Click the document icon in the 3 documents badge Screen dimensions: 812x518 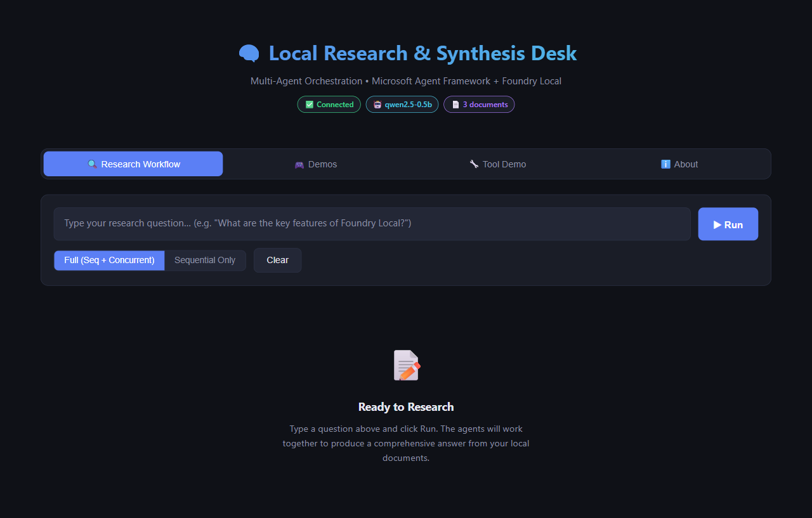pos(455,105)
